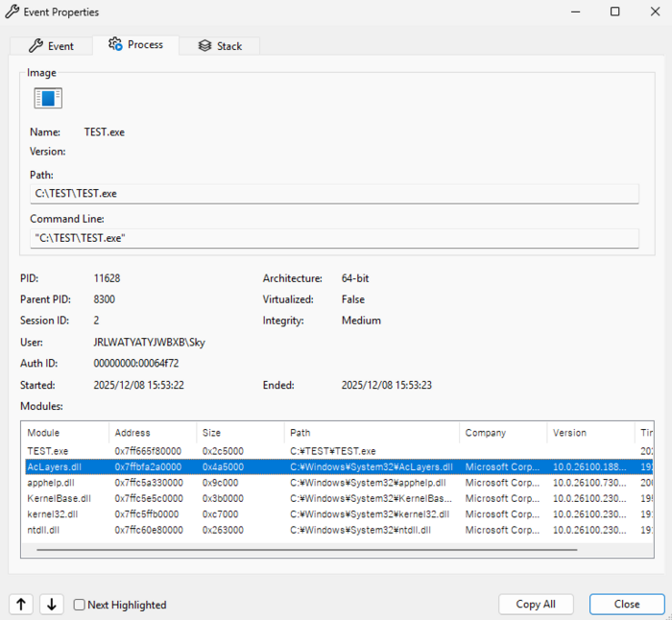Screen dimensions: 672x620
Task: Click the Command Line text field
Action: (335, 238)
